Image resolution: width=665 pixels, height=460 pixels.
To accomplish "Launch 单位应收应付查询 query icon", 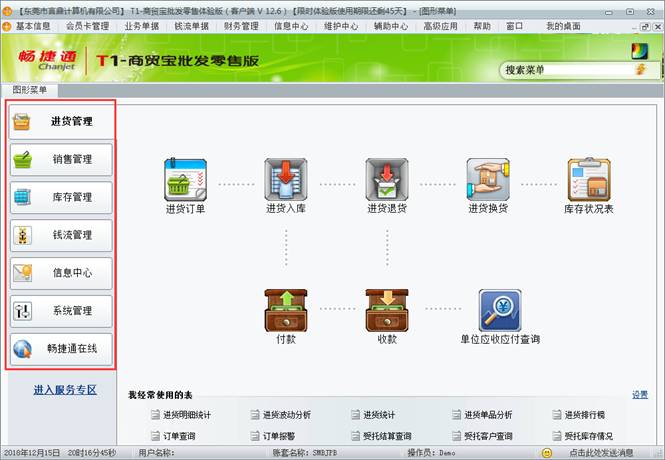I will pyautogui.click(x=499, y=310).
